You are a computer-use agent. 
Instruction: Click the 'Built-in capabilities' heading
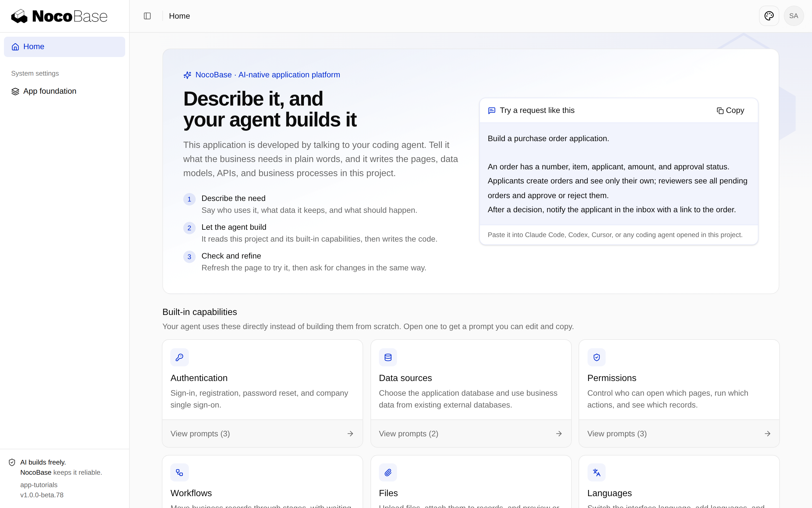200,312
